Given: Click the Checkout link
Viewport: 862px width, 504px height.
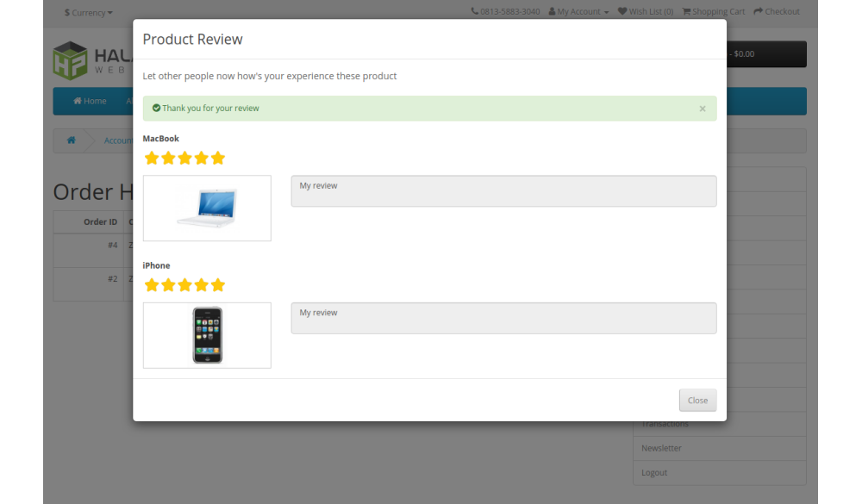Looking at the screenshot, I should [x=777, y=12].
